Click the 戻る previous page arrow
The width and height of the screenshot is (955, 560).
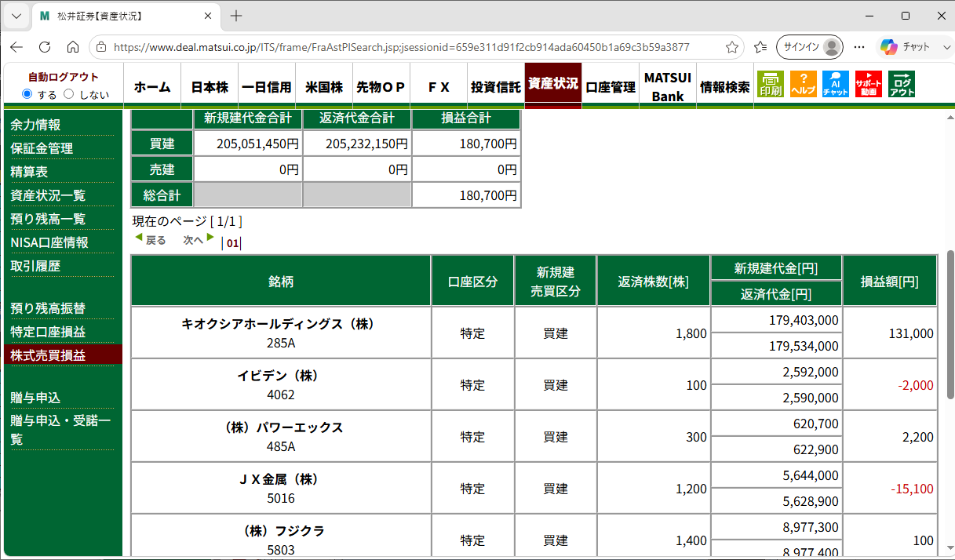point(150,240)
